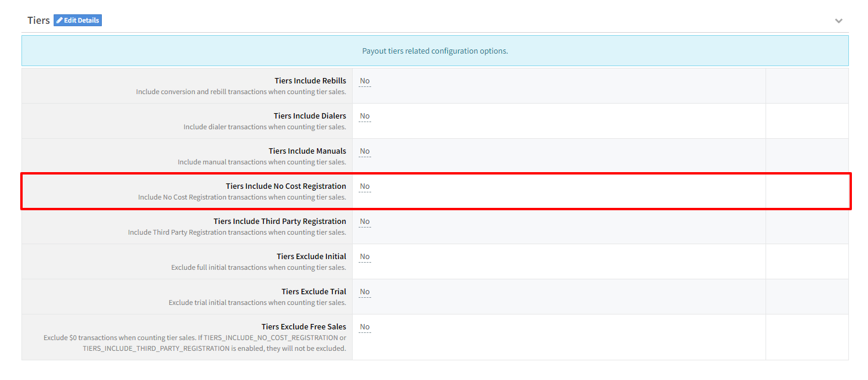Click the Tiers section heading
868x380 pixels.
[39, 20]
